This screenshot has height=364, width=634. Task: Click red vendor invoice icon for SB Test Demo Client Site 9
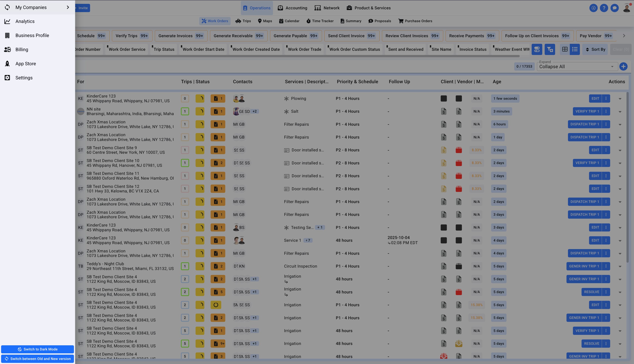(458, 150)
